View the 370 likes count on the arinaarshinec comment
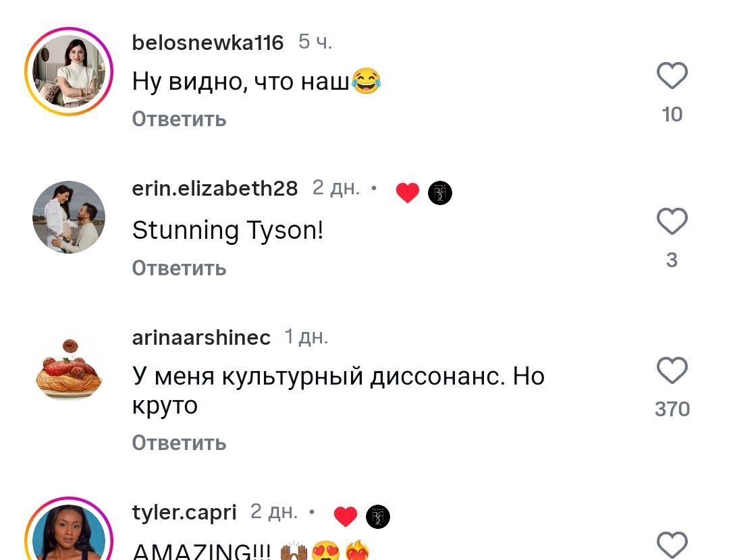 tap(672, 410)
